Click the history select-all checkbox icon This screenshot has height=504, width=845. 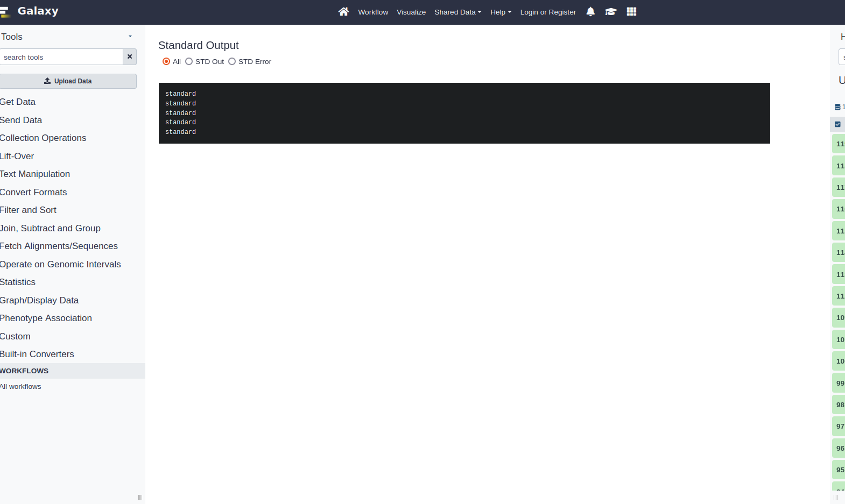837,124
